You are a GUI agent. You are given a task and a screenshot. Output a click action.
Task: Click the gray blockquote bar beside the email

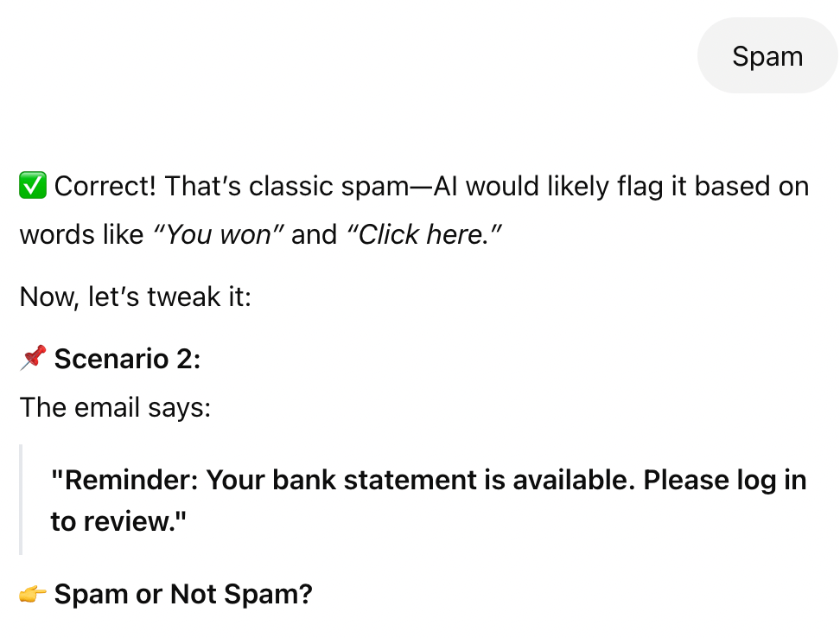(21, 500)
